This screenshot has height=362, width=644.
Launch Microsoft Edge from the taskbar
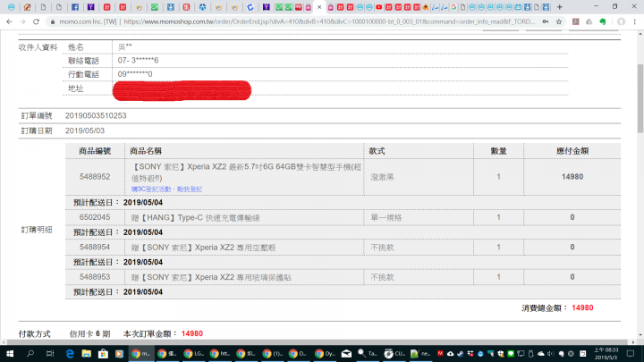70,353
